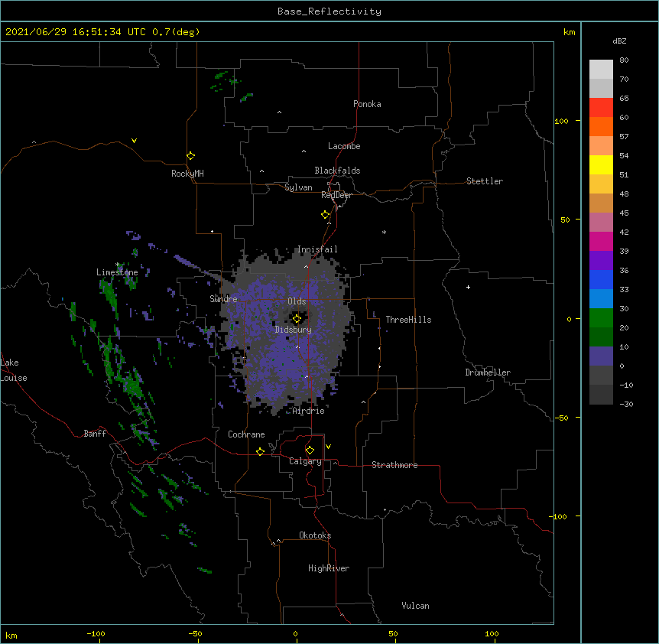Click the magenta 39-42 dBZ legend swatch

601,241
